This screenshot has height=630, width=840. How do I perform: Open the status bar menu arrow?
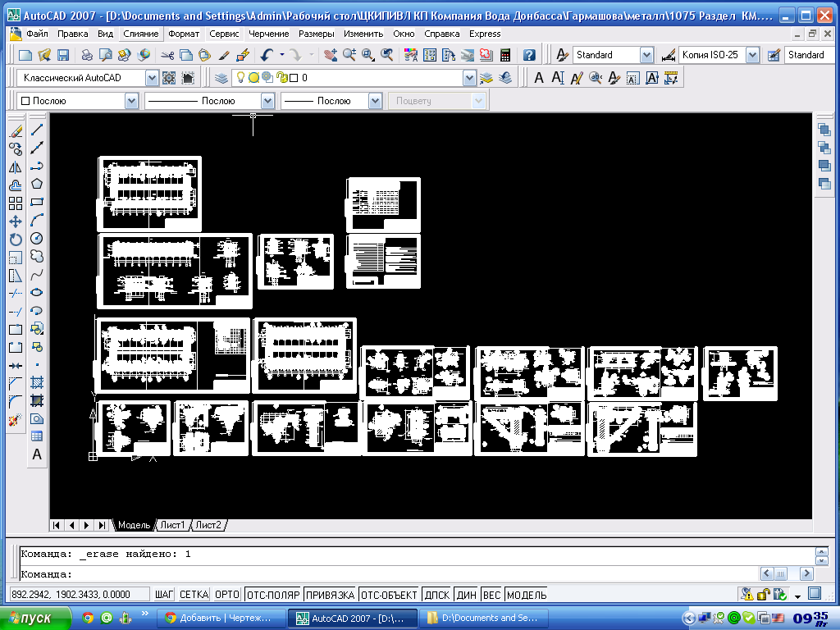797,596
